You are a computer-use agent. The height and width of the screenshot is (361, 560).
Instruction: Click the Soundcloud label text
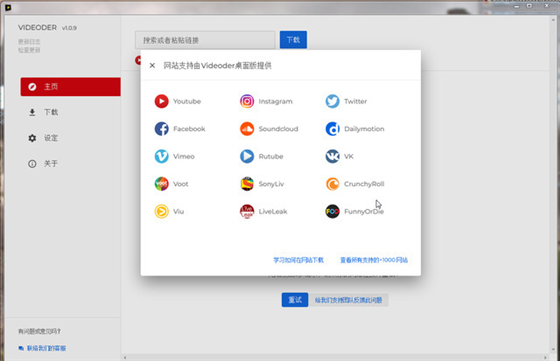tap(278, 129)
